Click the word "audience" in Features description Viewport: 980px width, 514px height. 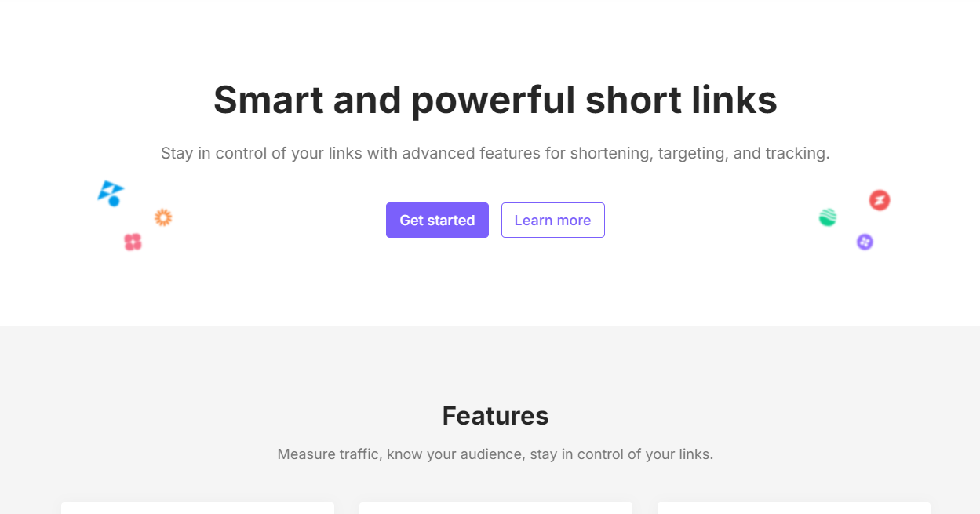(474, 454)
